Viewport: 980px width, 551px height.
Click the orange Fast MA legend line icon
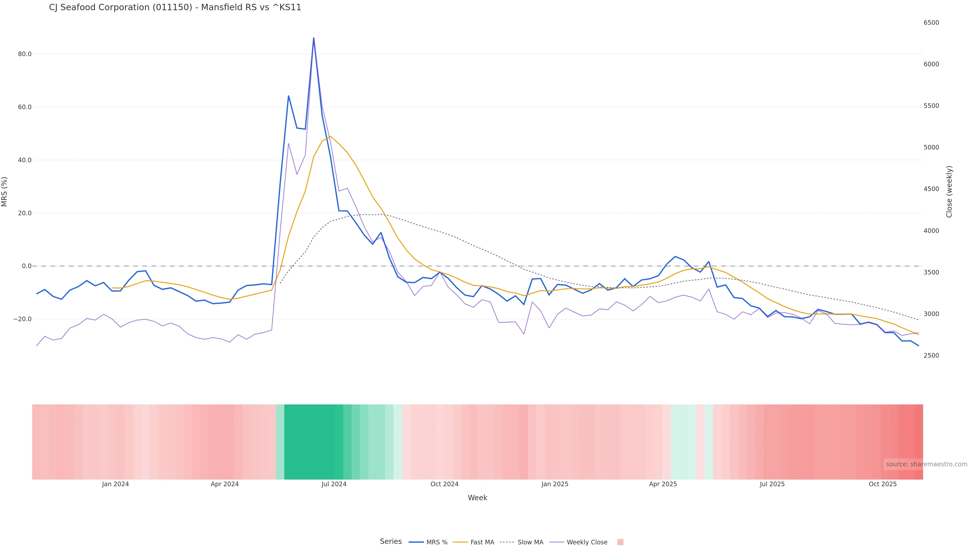[460, 542]
